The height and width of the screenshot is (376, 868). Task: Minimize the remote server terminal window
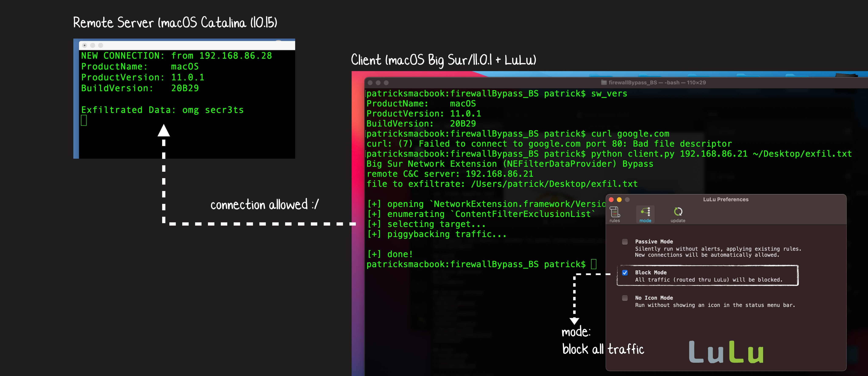pyautogui.click(x=93, y=45)
